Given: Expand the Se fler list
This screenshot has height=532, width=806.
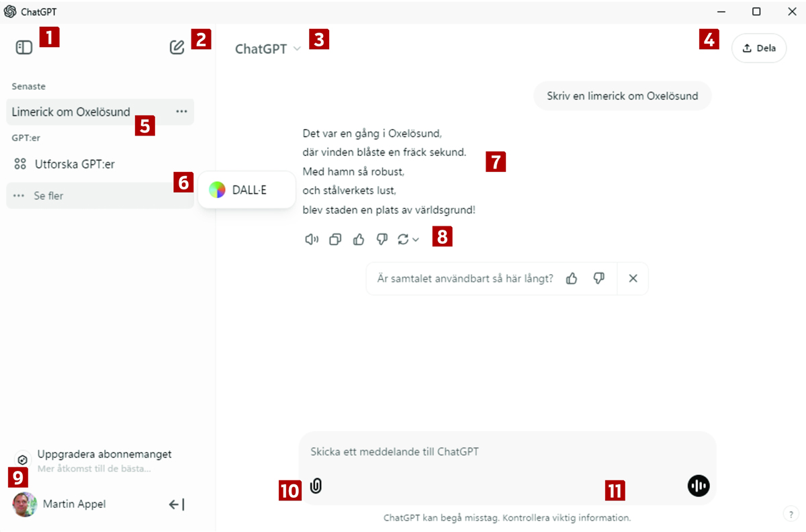Looking at the screenshot, I should (x=48, y=196).
